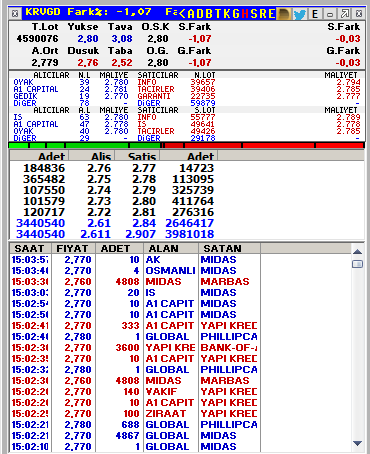Viewport: 370px width, 454px height.
Task: Click the blue price 2.907
Action: [x=140, y=234]
